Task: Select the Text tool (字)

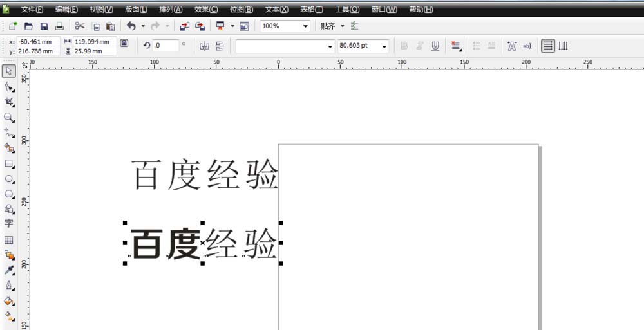Action: (x=8, y=224)
